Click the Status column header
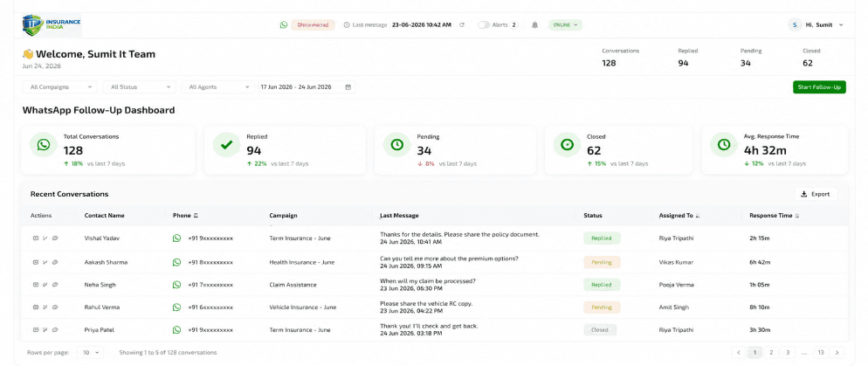Viewport: 868px width, 366px height. coord(593,216)
